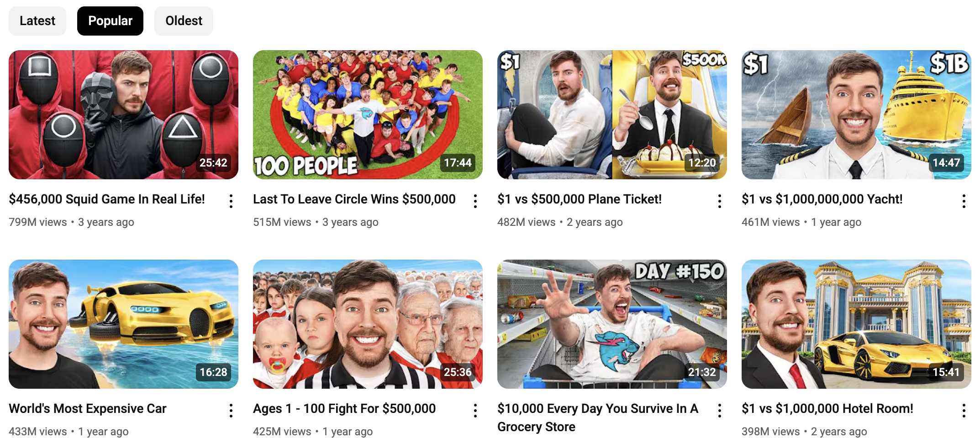Play the gold flying car thumbnail video
Screen dimensions: 980x438
click(123, 324)
